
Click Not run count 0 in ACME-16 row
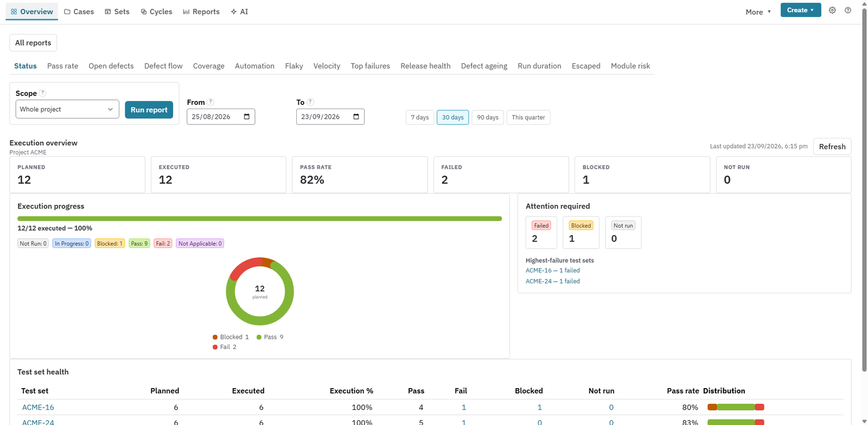tap(611, 407)
